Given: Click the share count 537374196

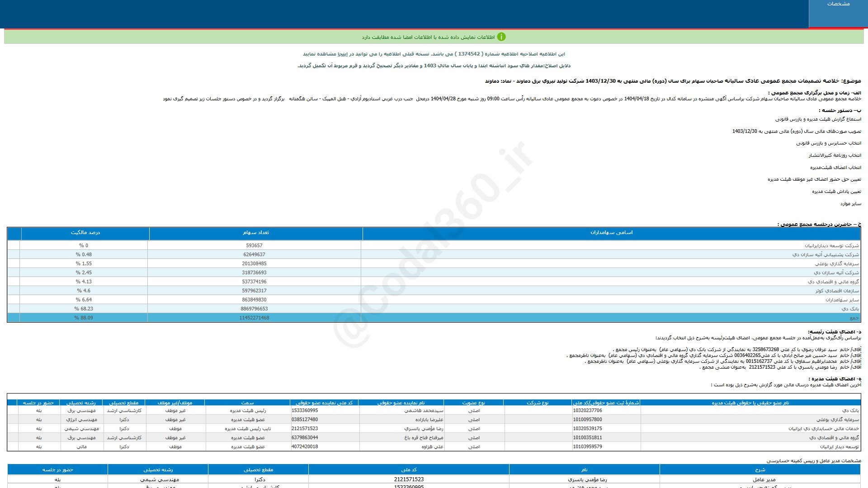Looking at the screenshot, I should click(x=254, y=282).
